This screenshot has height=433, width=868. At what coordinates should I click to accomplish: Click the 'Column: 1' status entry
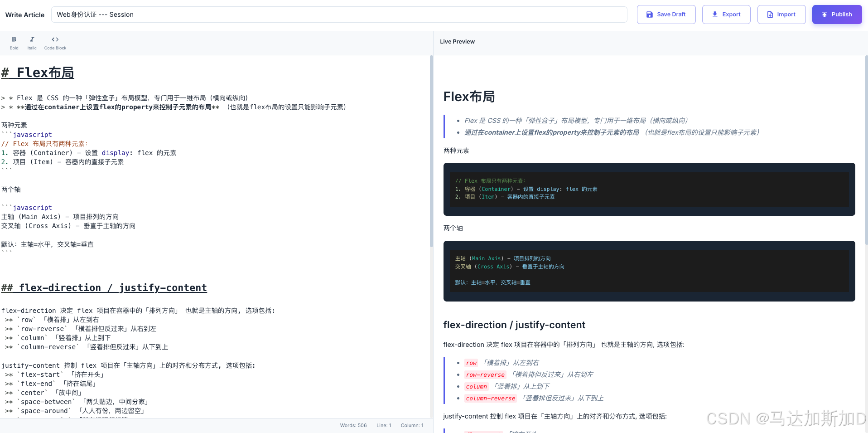412,425
